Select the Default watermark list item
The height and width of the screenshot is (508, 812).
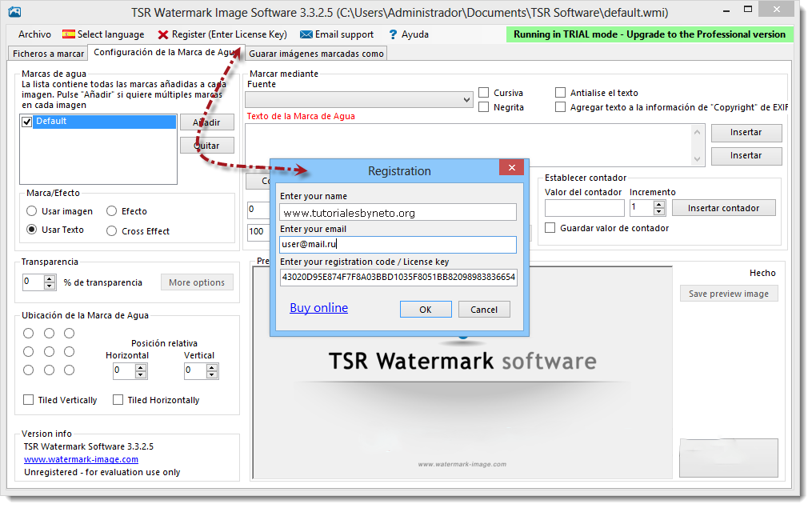pyautogui.click(x=104, y=121)
